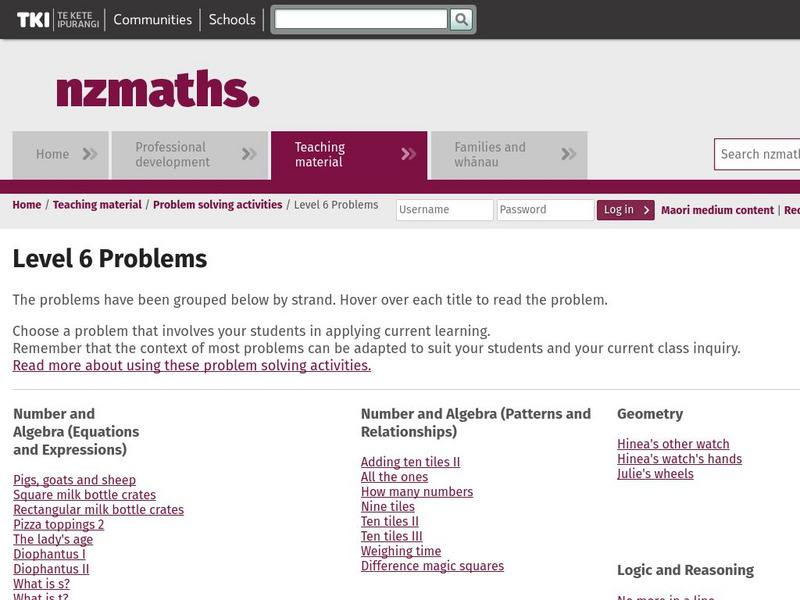The height and width of the screenshot is (600, 800).
Task: Open the Communities menu item
Action: [153, 19]
